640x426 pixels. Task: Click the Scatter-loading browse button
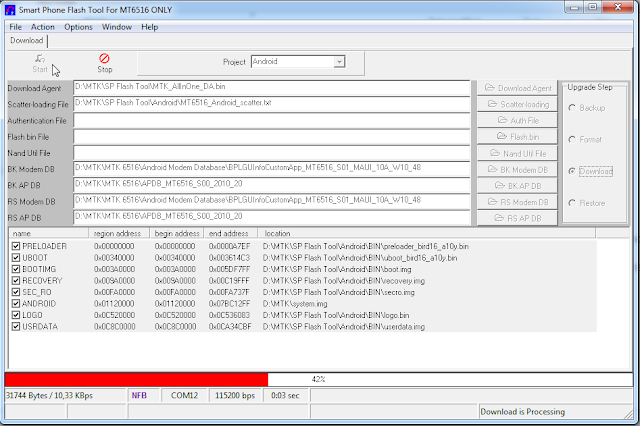click(x=517, y=104)
